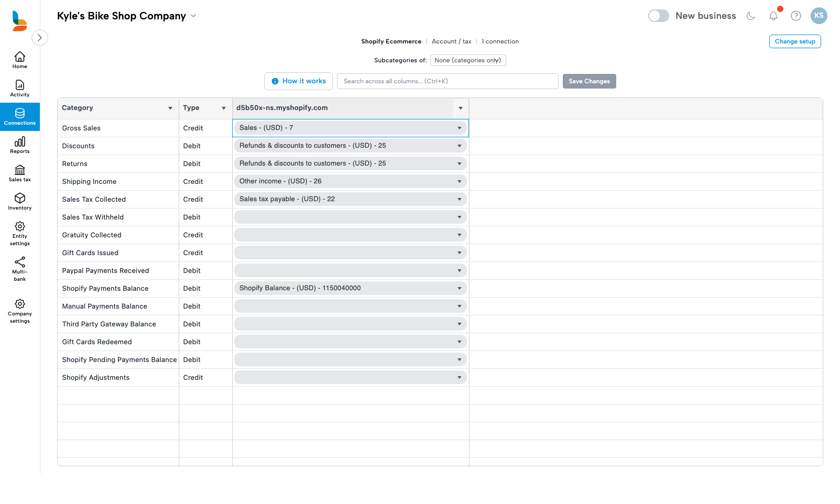
Task: Open Gross Sales account dropdown
Action: [351, 128]
